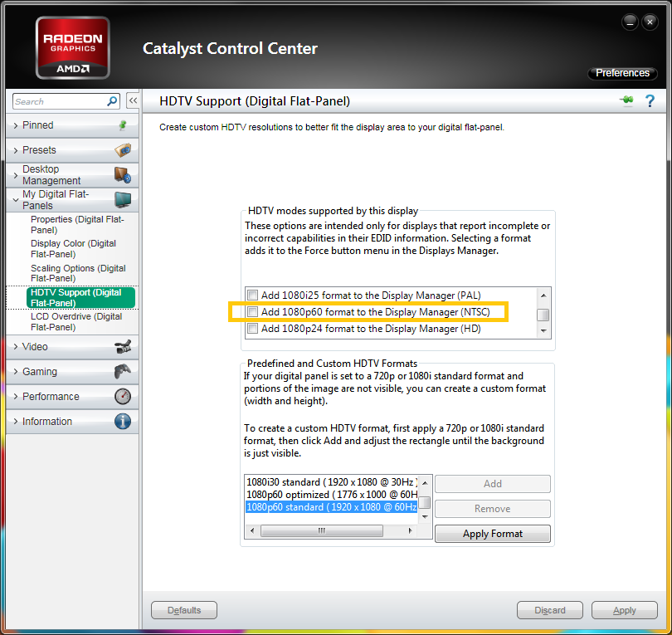Open Preferences menu
The image size is (672, 635).
click(622, 73)
